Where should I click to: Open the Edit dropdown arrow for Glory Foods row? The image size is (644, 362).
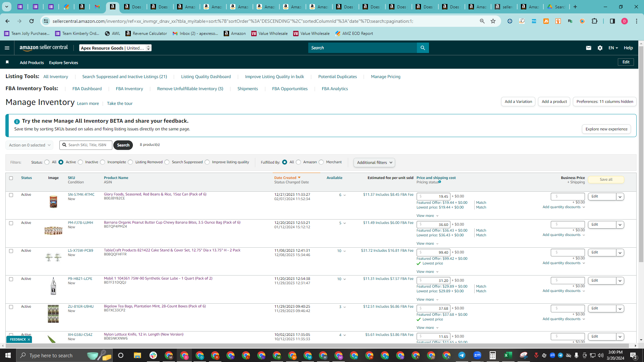click(620, 197)
